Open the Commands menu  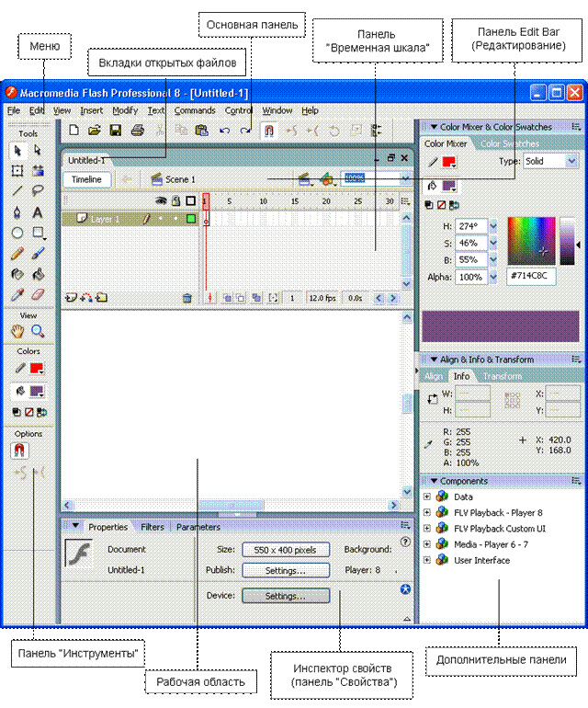pyautogui.click(x=195, y=110)
